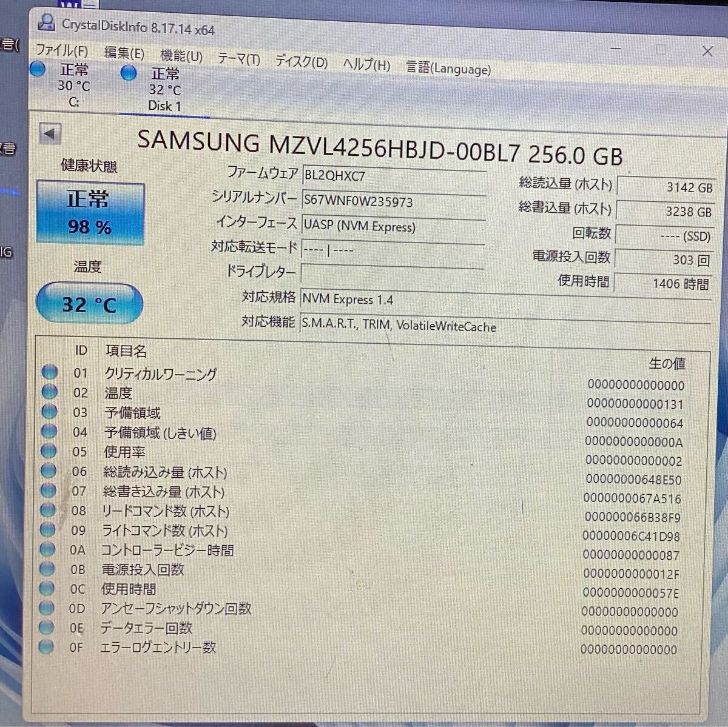728x727 pixels.
Task: Open the ヘルプ(H) menu
Action: coord(366,64)
